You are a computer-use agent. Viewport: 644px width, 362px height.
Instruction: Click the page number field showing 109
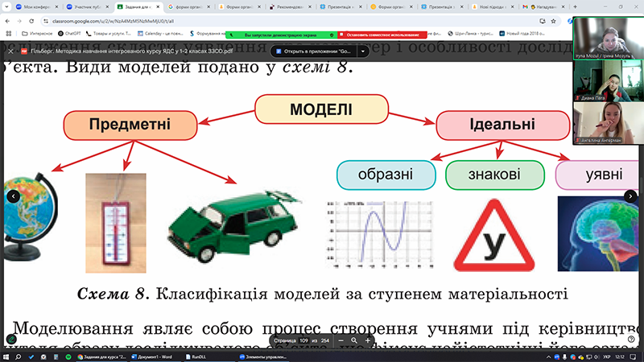tap(304, 340)
